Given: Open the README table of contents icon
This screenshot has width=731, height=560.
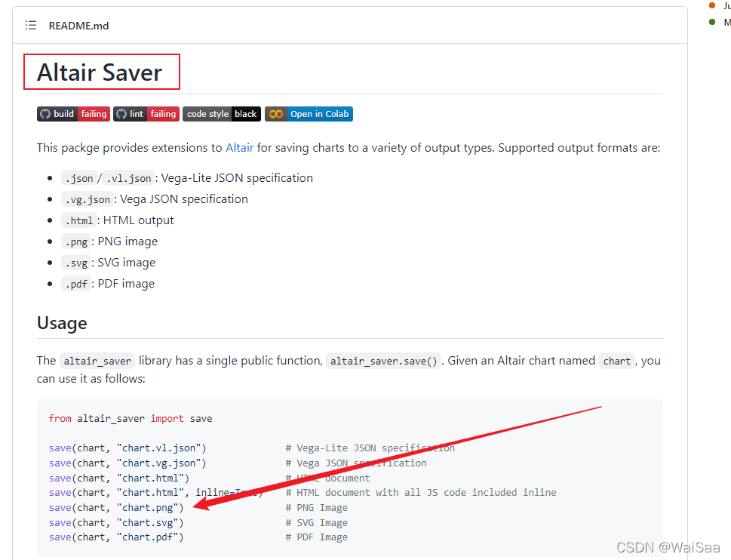Looking at the screenshot, I should click(31, 26).
